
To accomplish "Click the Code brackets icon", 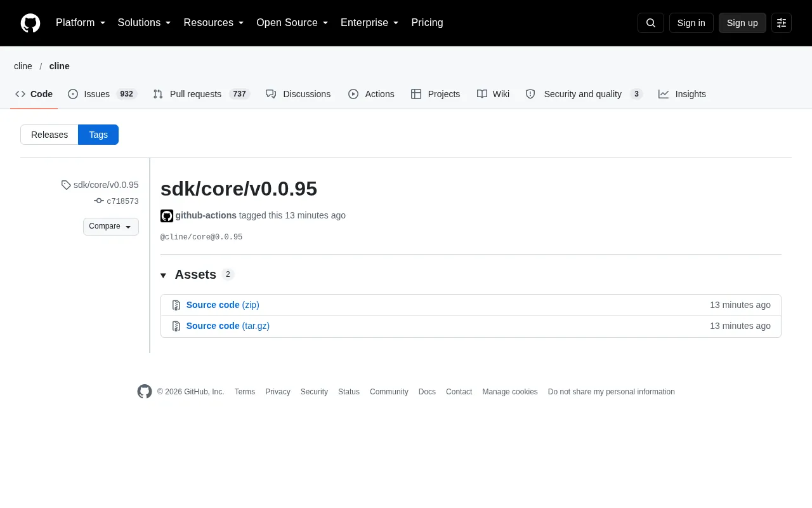I will [20, 94].
